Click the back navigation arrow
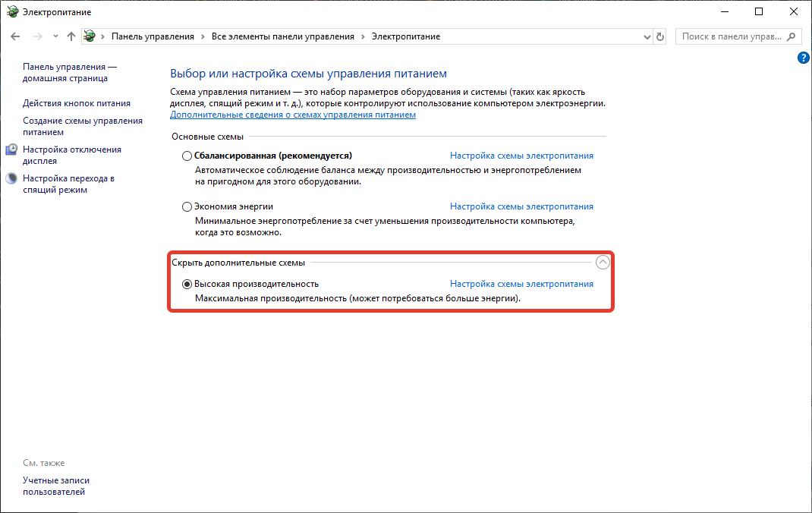 tap(15, 36)
